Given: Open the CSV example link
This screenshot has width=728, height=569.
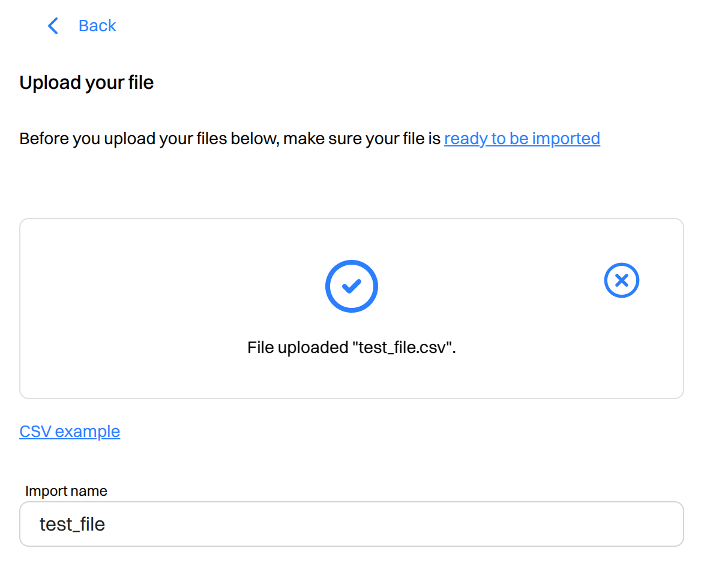Looking at the screenshot, I should pyautogui.click(x=70, y=432).
